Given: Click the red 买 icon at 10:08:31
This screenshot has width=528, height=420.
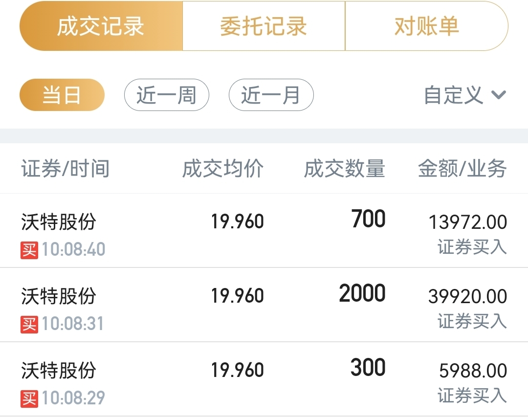Looking at the screenshot, I should tap(29, 324).
